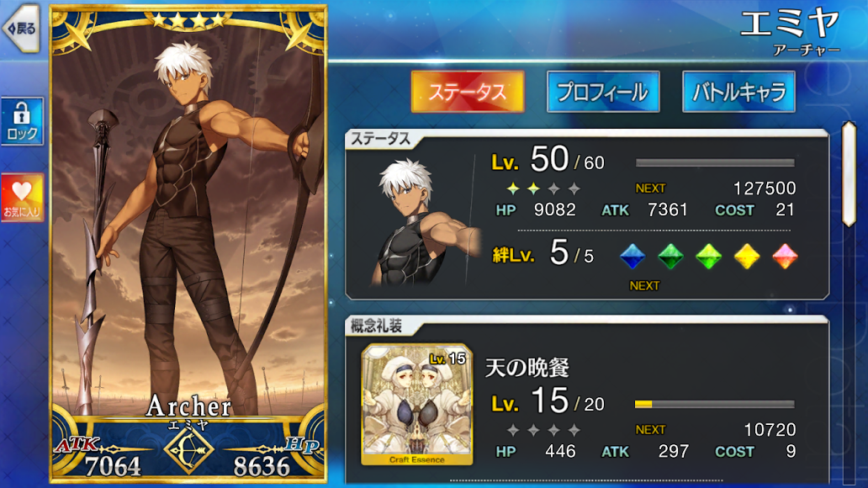Click the Archer class bow emblem
This screenshot has width=868, height=488.
(188, 450)
